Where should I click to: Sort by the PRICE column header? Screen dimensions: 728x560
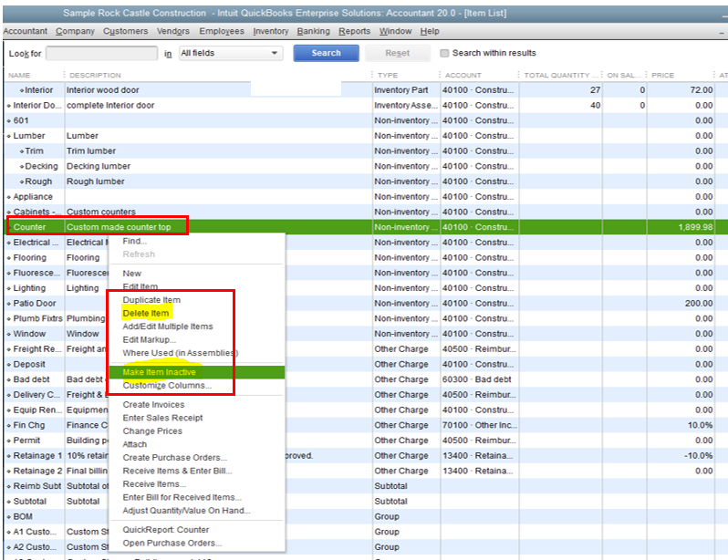pyautogui.click(x=662, y=75)
